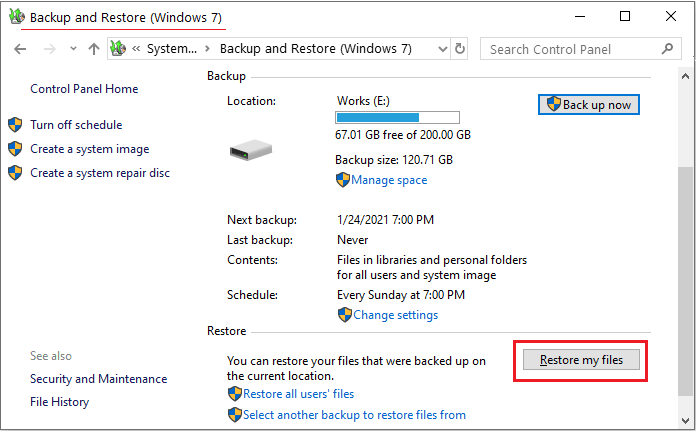Click shield icon beside Create a system image
The image size is (697, 433).
[15, 149]
